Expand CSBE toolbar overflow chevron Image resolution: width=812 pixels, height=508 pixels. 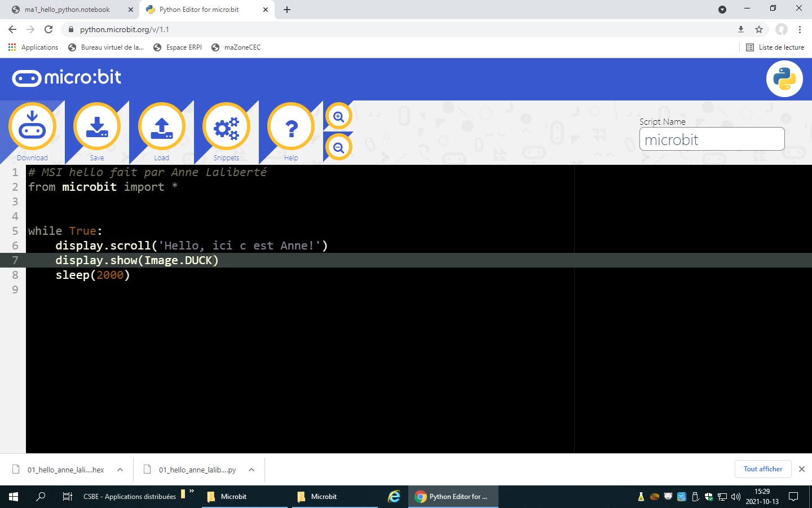coord(192,491)
